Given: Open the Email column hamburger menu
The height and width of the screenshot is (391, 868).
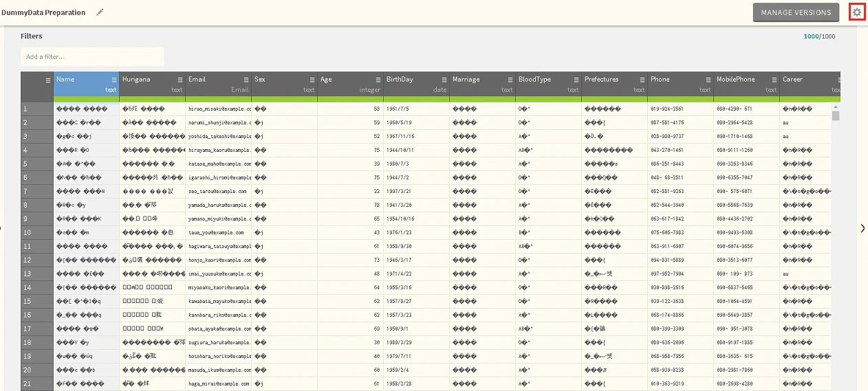Looking at the screenshot, I should 246,80.
